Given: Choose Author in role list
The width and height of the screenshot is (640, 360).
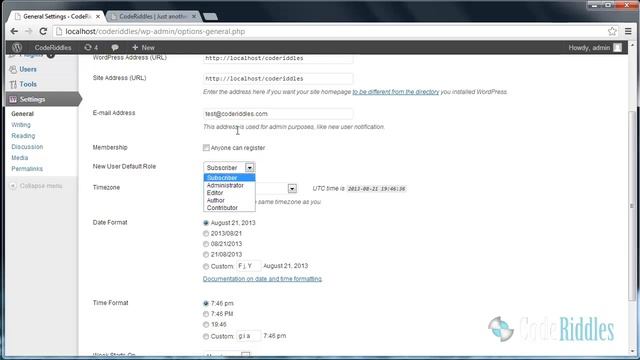Looking at the screenshot, I should (x=229, y=200).
